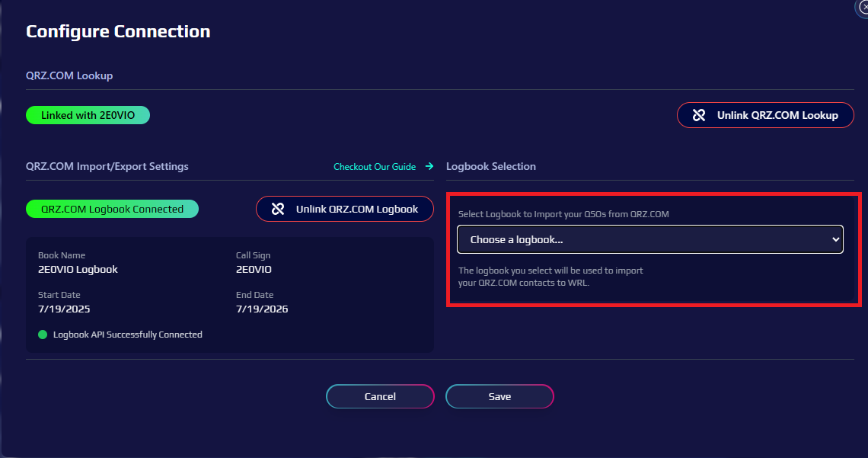
Task: Open the Choose a logbook dropdown
Action: (649, 239)
